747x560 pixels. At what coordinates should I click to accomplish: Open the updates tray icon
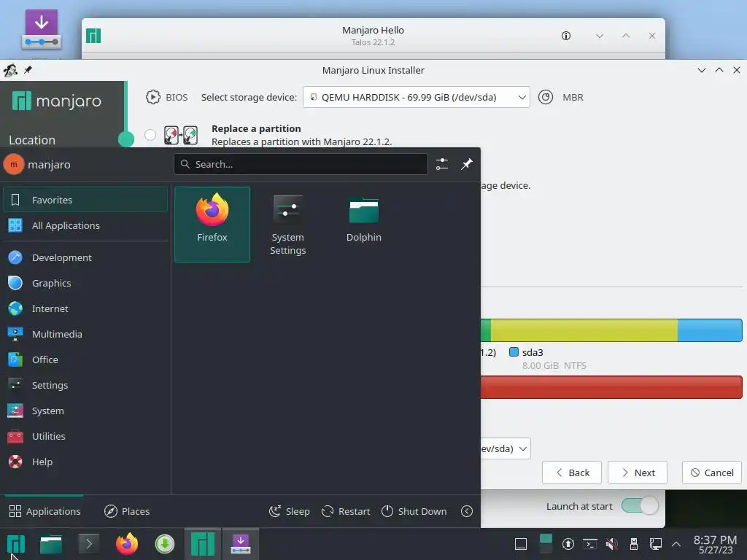568,544
